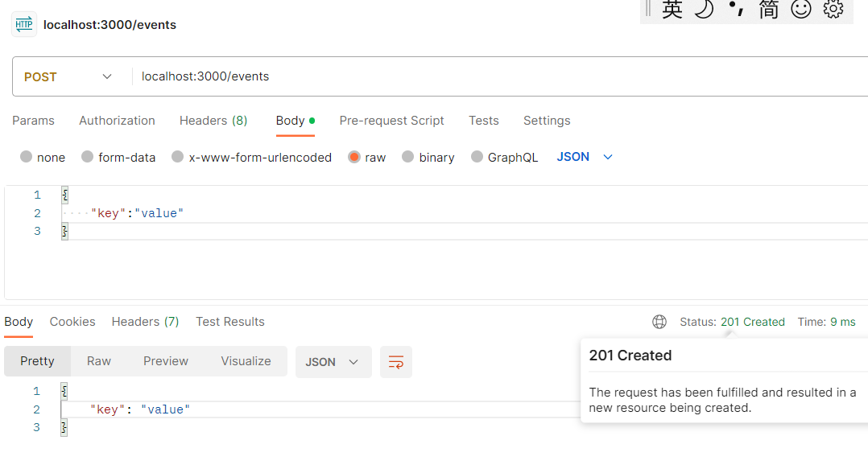Click the IME smiley emoji icon

tap(800, 10)
